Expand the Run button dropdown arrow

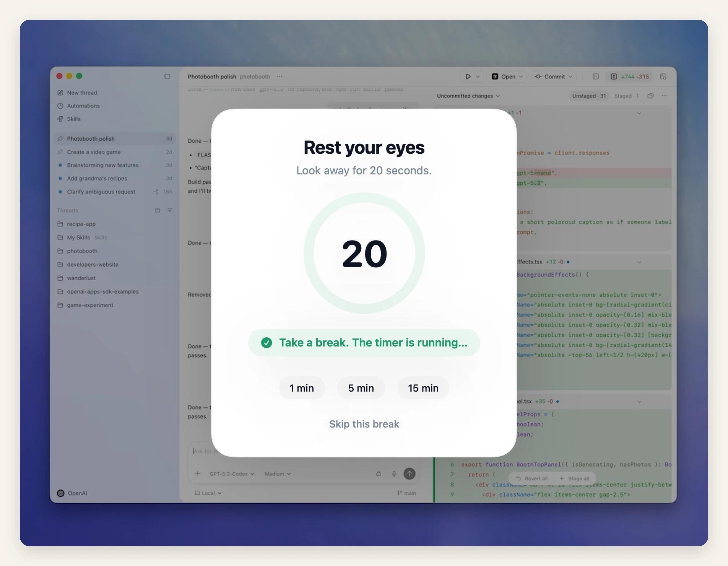click(x=478, y=76)
